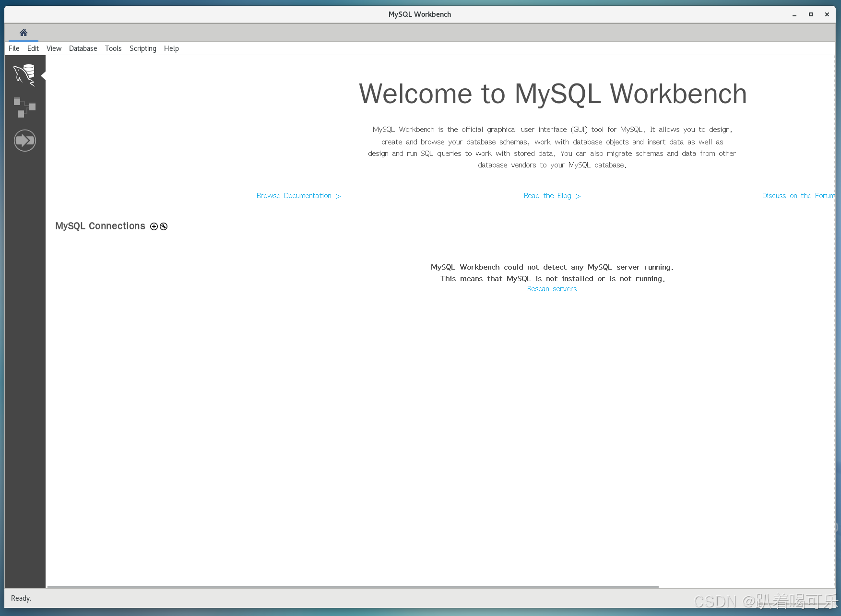Click the Rescan servers link
Image resolution: width=841 pixels, height=616 pixels.
click(552, 289)
